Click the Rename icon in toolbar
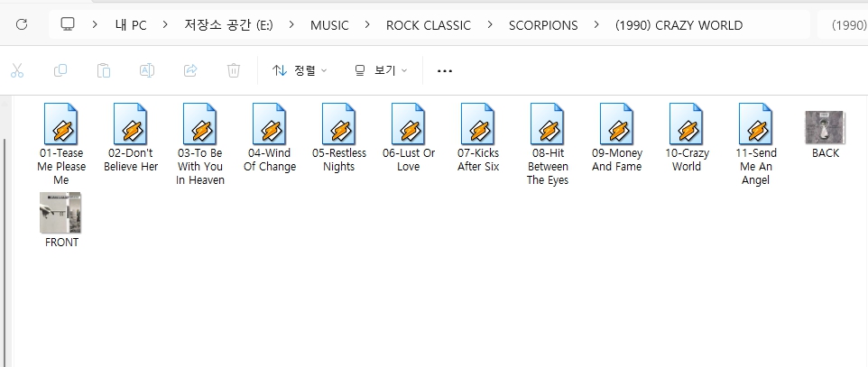Viewport: 868px width, 367px height. click(147, 70)
